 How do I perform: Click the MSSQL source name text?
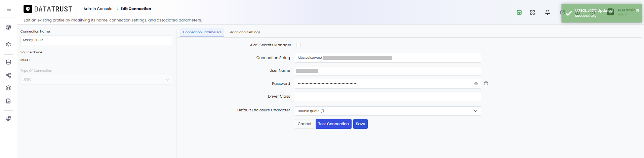[x=26, y=60]
